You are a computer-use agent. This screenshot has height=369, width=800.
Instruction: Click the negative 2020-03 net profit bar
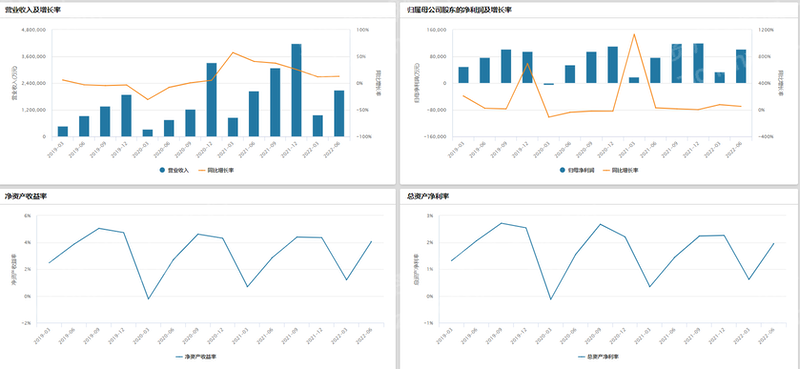[x=548, y=84]
